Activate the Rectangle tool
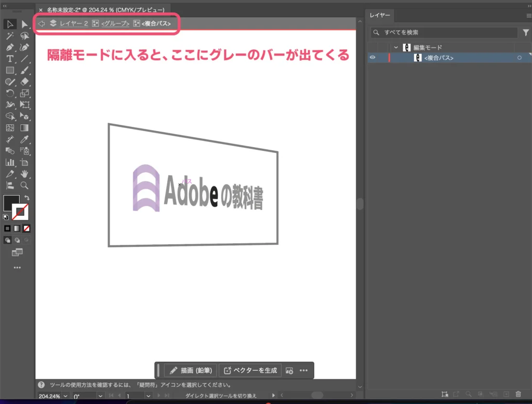The image size is (532, 404). 10,70
